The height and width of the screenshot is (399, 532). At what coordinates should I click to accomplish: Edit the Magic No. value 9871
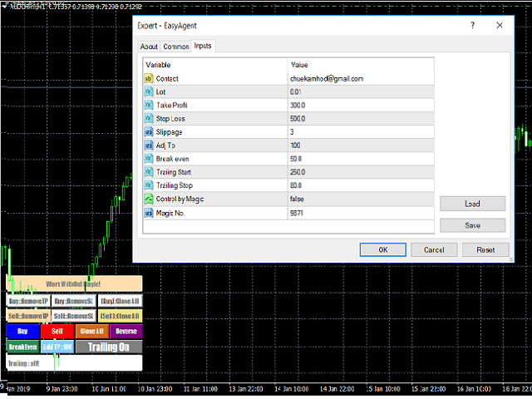click(x=361, y=213)
